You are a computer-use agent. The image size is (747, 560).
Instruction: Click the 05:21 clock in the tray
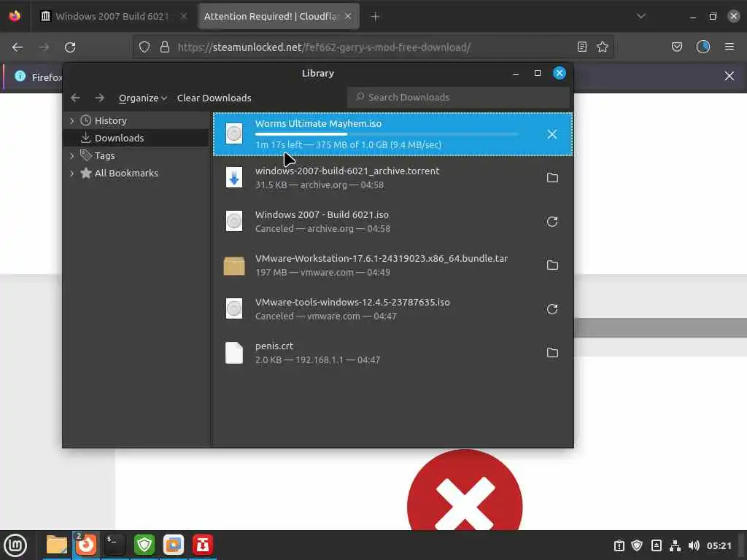pyautogui.click(x=719, y=545)
